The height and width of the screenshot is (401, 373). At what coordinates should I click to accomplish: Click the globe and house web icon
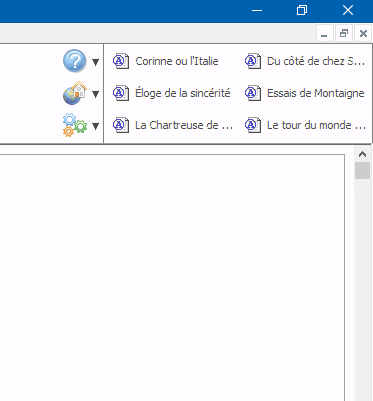[75, 93]
